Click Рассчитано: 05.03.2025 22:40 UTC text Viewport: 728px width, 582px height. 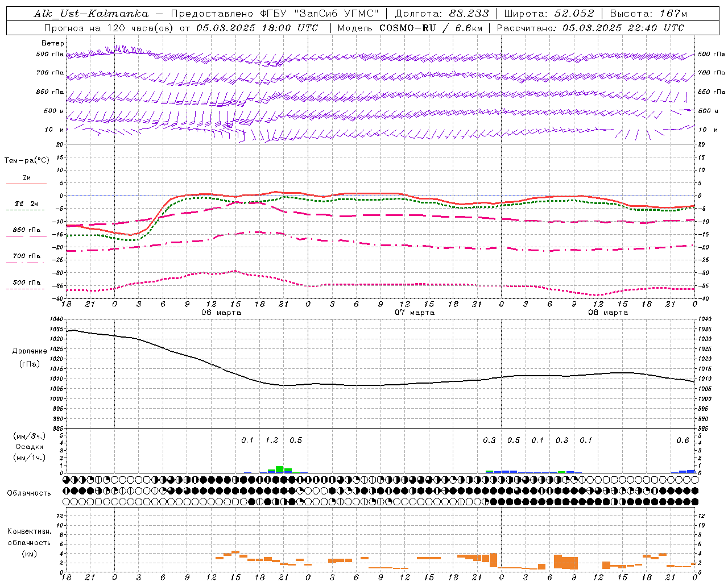click(x=590, y=28)
